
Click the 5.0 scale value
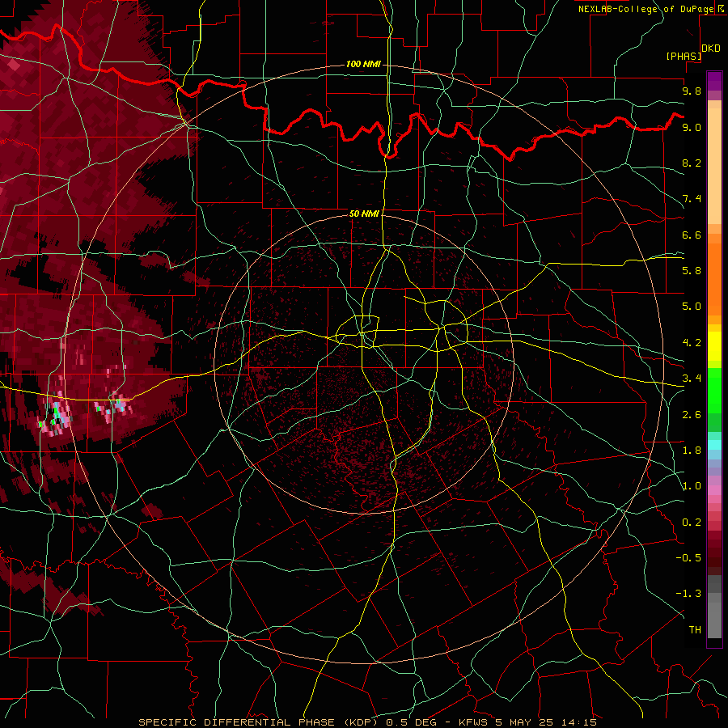(692, 307)
